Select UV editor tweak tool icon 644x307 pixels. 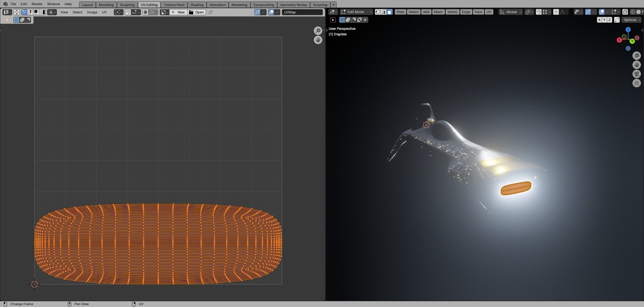point(7,20)
